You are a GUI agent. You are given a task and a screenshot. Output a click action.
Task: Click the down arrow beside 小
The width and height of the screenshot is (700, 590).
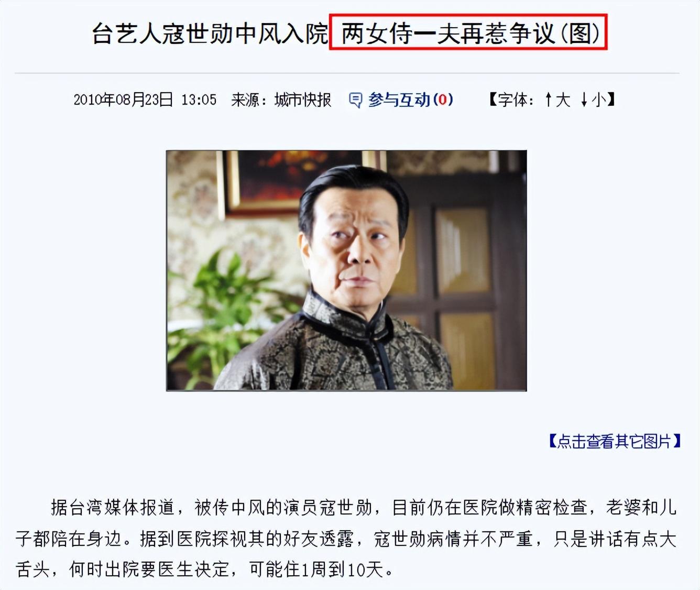pos(584,100)
